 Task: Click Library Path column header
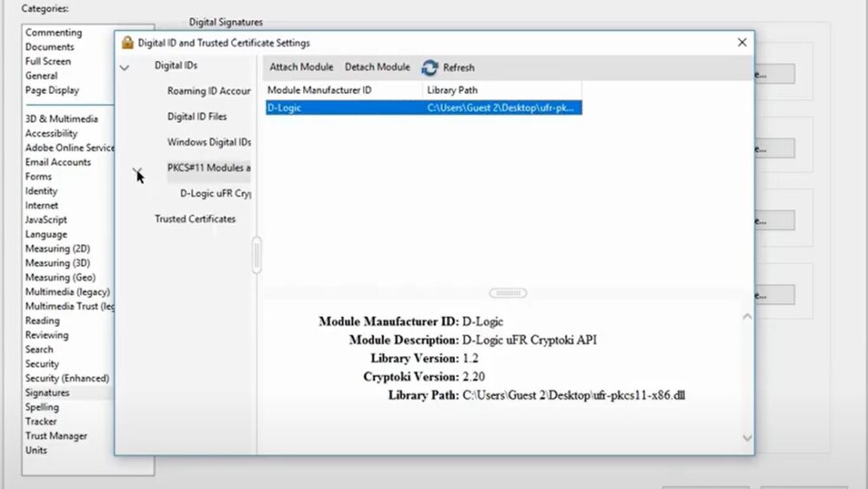502,89
